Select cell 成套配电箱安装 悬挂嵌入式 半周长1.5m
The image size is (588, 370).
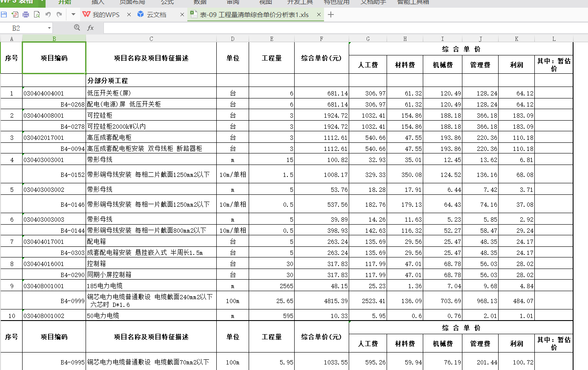click(x=151, y=253)
